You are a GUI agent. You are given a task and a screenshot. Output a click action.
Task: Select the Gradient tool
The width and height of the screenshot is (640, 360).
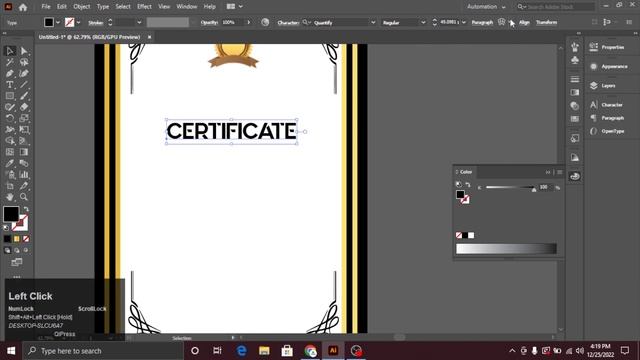24,152
